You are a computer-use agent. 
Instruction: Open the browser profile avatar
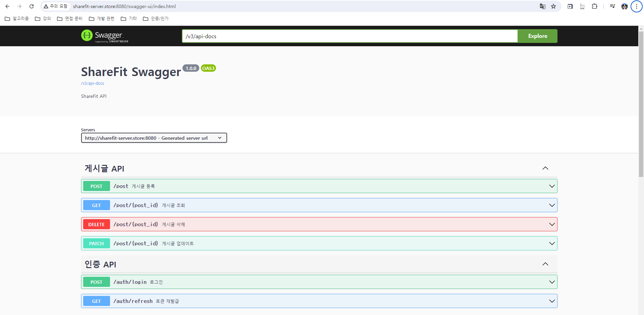point(625,6)
